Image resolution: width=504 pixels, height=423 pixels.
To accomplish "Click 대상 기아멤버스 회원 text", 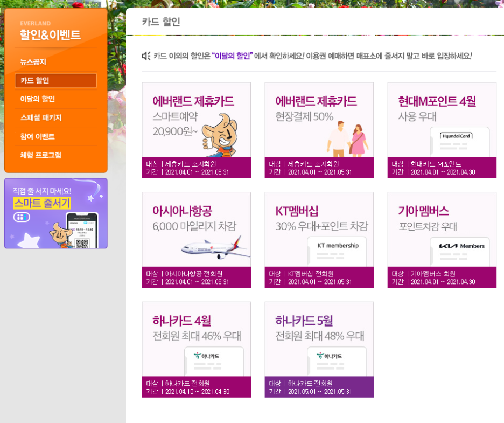I will click(423, 274).
